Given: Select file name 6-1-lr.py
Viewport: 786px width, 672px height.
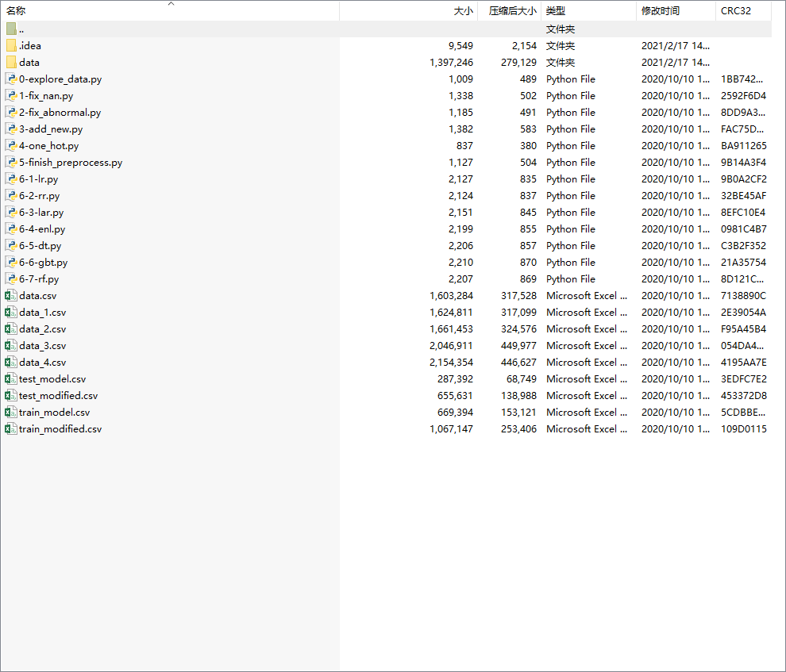Looking at the screenshot, I should 39,179.
